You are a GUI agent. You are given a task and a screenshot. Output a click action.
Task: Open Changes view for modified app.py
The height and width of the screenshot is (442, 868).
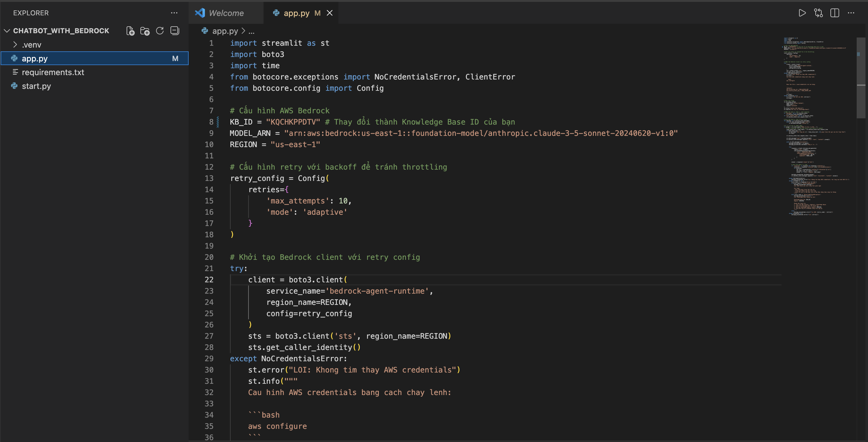(x=818, y=13)
